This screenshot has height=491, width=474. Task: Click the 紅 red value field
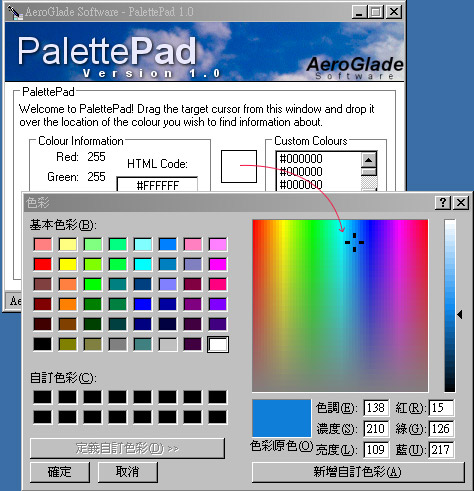(441, 408)
